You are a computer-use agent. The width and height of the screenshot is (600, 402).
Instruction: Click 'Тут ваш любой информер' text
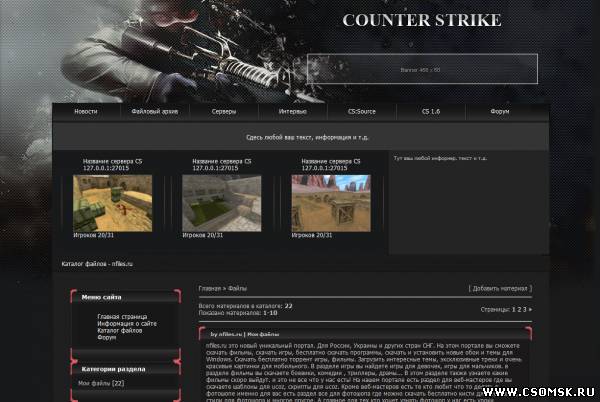pos(440,158)
